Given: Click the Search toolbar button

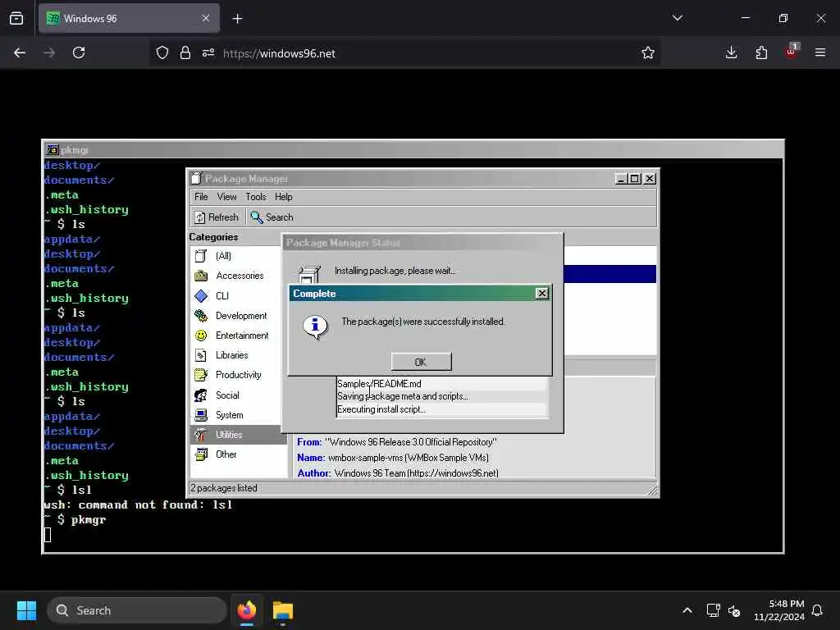Looking at the screenshot, I should (x=272, y=217).
